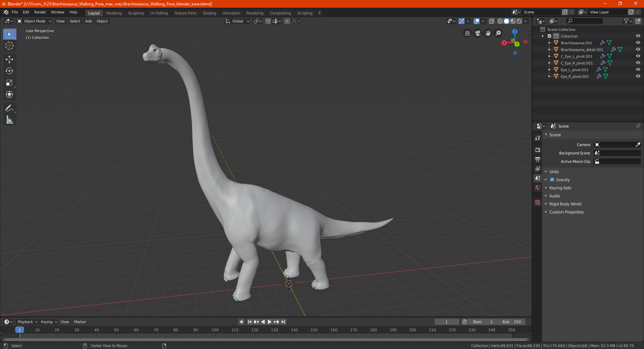Select the Move tool
644x349 pixels.
click(x=9, y=59)
